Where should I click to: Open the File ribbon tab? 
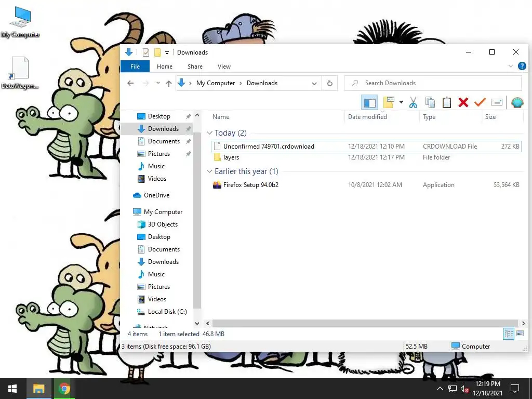pos(135,66)
